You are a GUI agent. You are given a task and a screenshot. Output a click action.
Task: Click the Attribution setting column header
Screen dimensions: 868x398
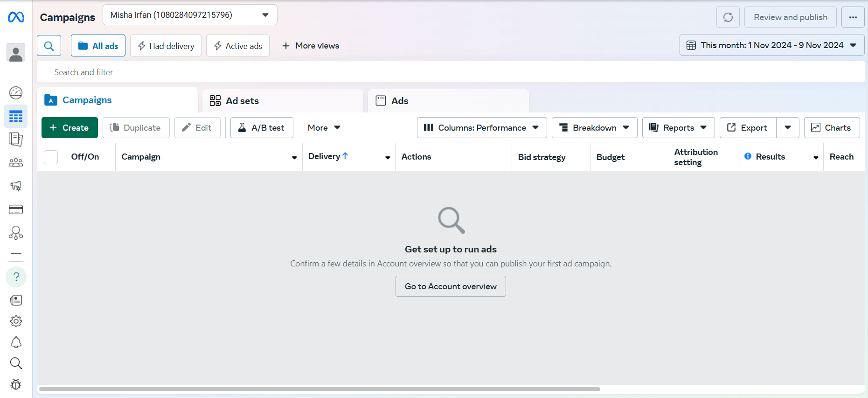696,157
